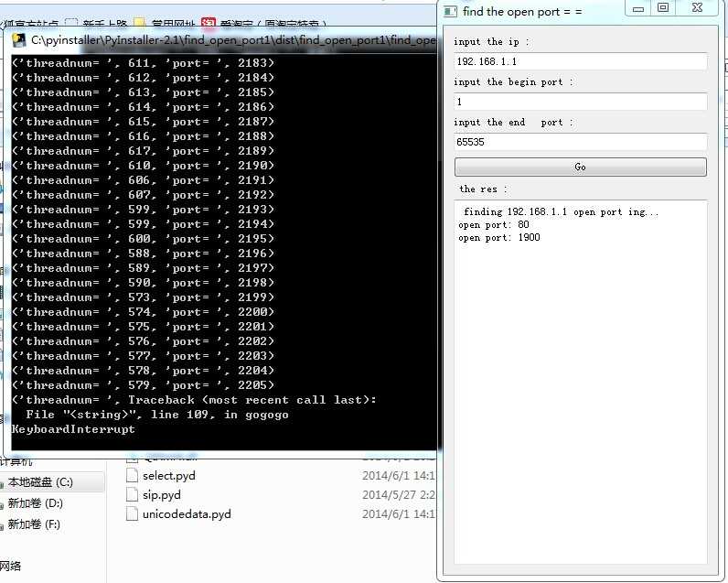
Task: Click the end port field containing 65535
Action: coord(581,142)
